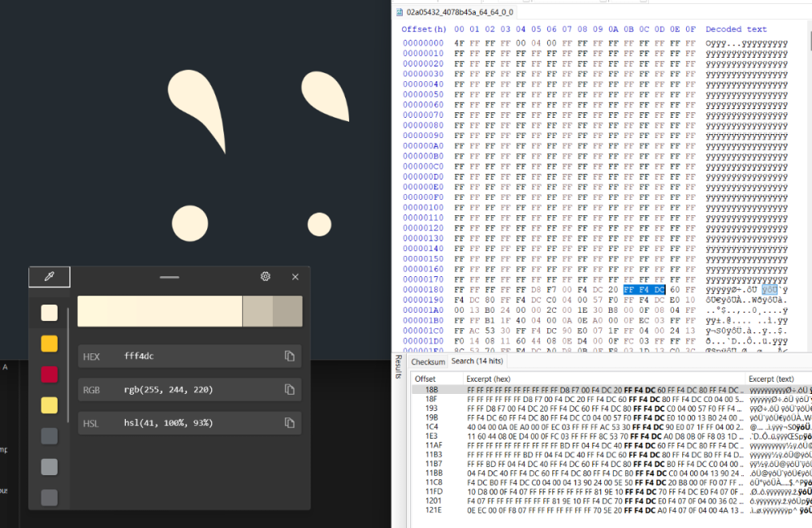
Task: Select the pale yellow history swatch
Action: coord(50,405)
